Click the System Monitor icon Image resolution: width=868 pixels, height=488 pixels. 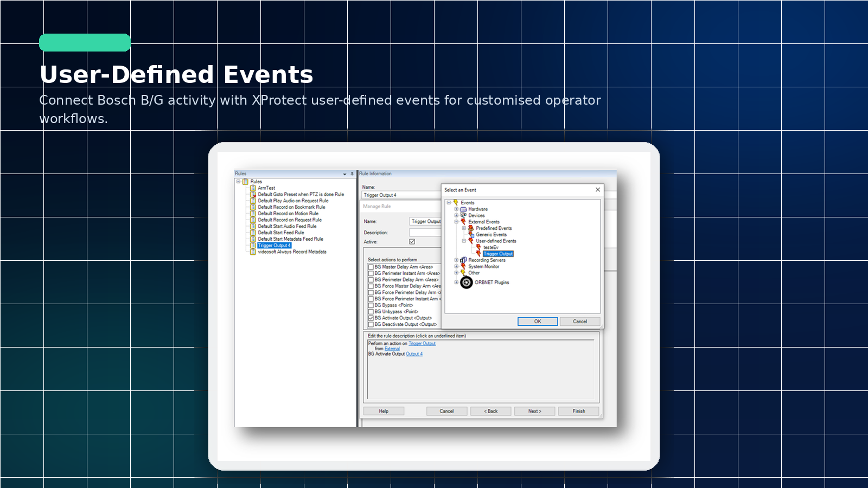tap(463, 267)
